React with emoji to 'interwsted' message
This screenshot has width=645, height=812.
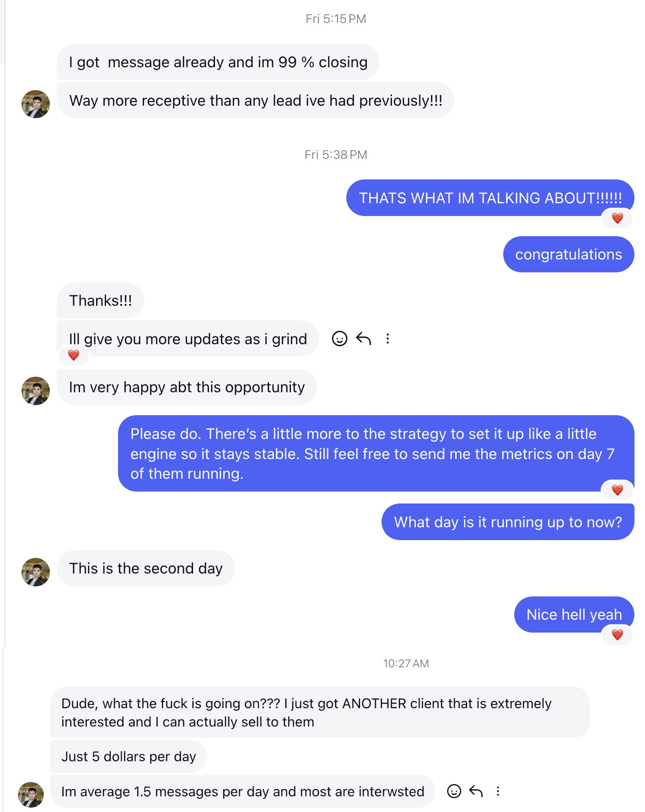pos(454,791)
